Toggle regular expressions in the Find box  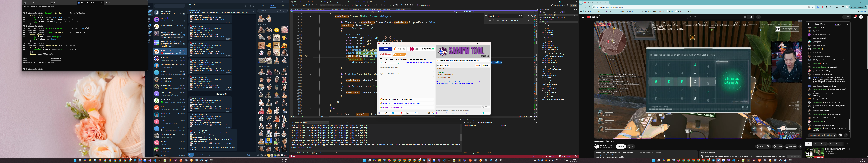(x=498, y=20)
